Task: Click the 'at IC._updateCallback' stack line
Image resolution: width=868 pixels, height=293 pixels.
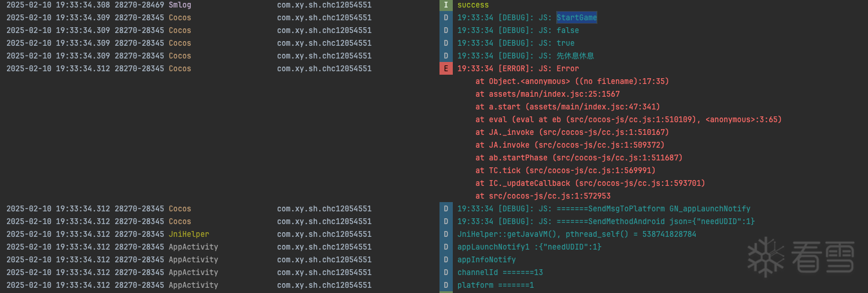Action: coord(590,183)
